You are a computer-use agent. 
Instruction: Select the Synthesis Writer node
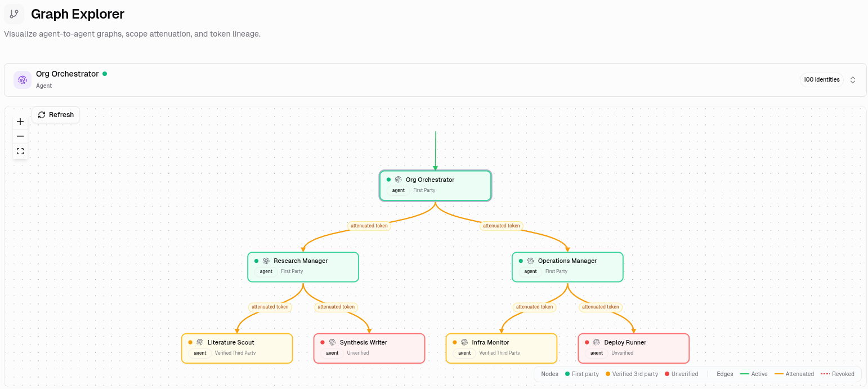(x=369, y=348)
